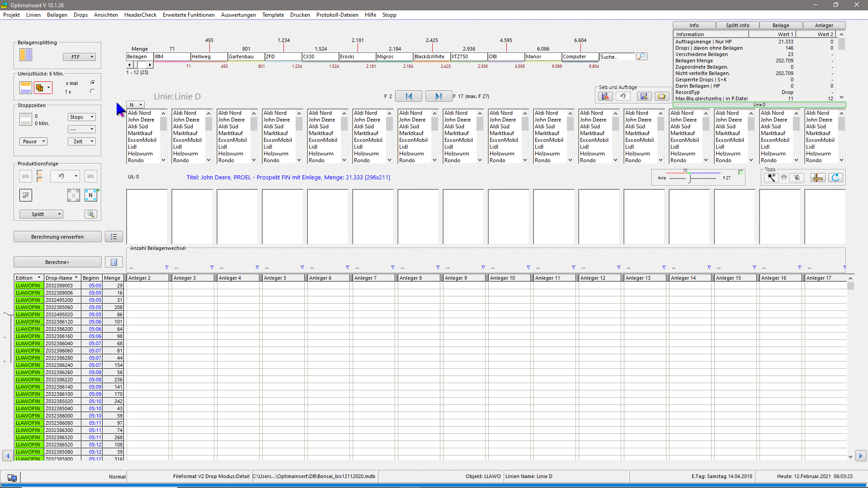
Task: Open the FTF dropdown
Action: 79,57
